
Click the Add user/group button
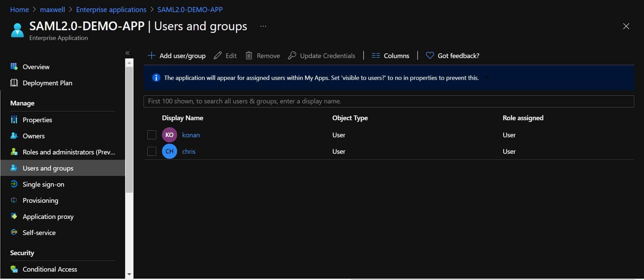click(177, 55)
